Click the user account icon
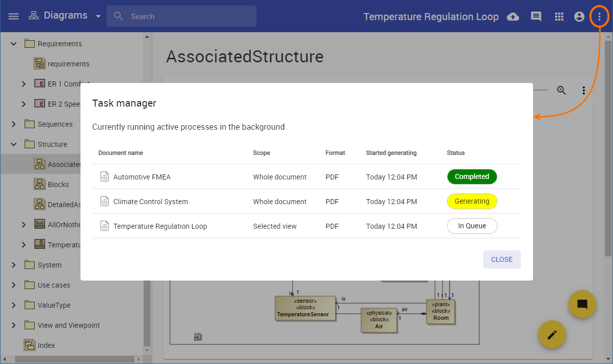613x364 pixels. pos(579,17)
